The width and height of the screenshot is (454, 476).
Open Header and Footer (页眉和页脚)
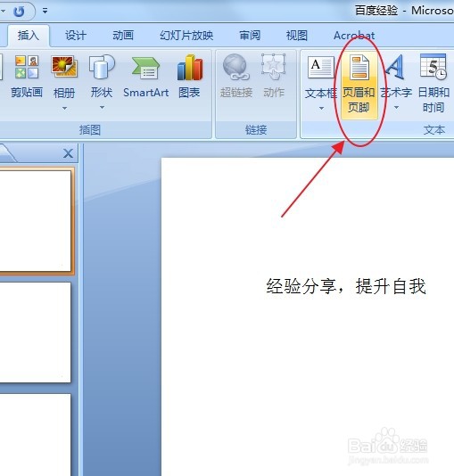point(359,85)
